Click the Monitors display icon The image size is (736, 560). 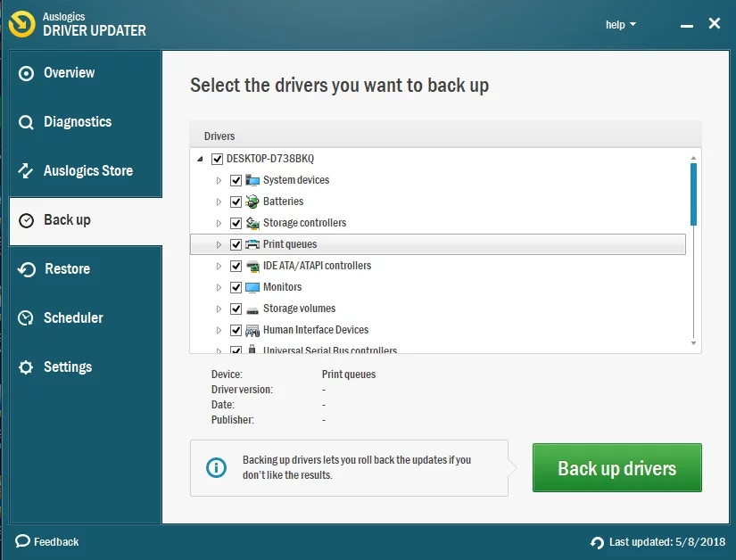252,287
